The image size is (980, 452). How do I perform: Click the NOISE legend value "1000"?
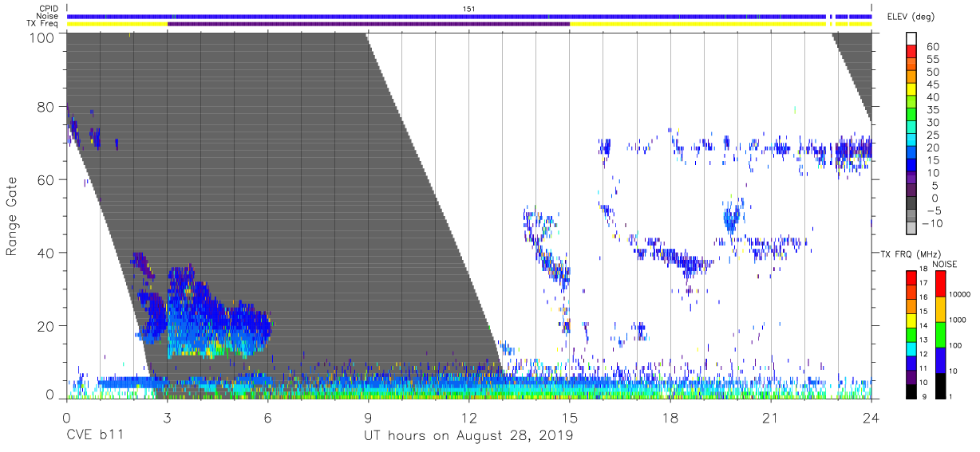pos(958,320)
